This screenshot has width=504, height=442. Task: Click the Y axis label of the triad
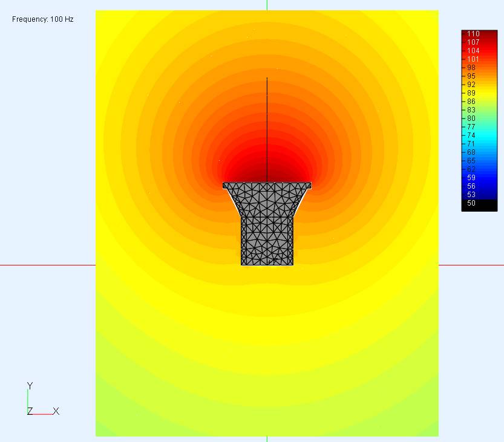point(30,386)
